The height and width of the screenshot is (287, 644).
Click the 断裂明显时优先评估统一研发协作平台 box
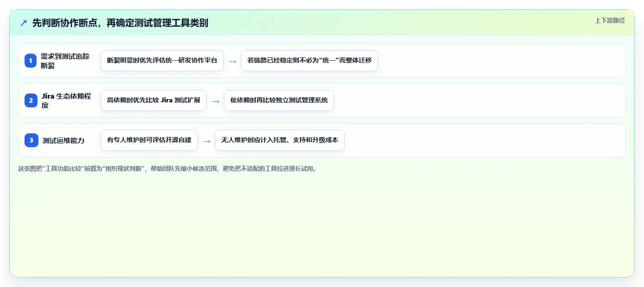tap(162, 61)
